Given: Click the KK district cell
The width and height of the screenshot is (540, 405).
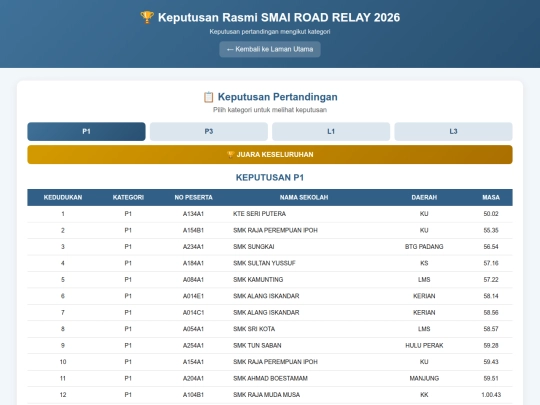Looking at the screenshot, I should click(x=424, y=395).
